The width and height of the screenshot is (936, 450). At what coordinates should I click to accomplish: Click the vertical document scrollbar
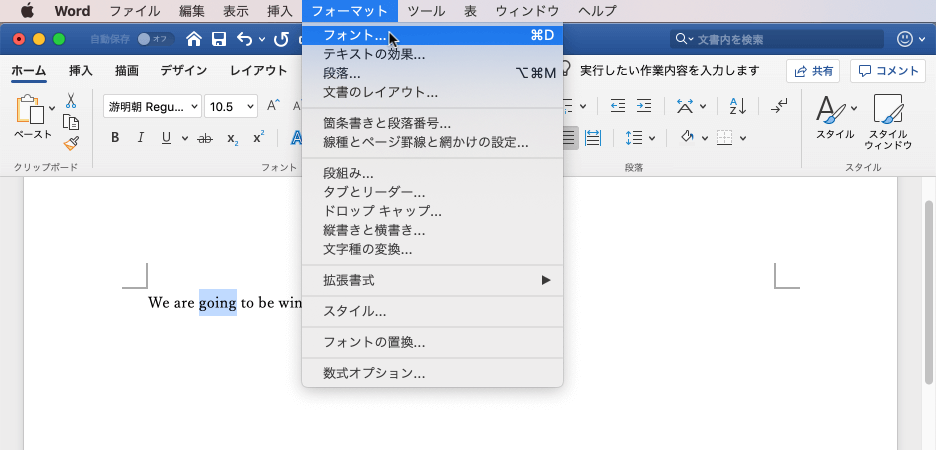click(928, 292)
